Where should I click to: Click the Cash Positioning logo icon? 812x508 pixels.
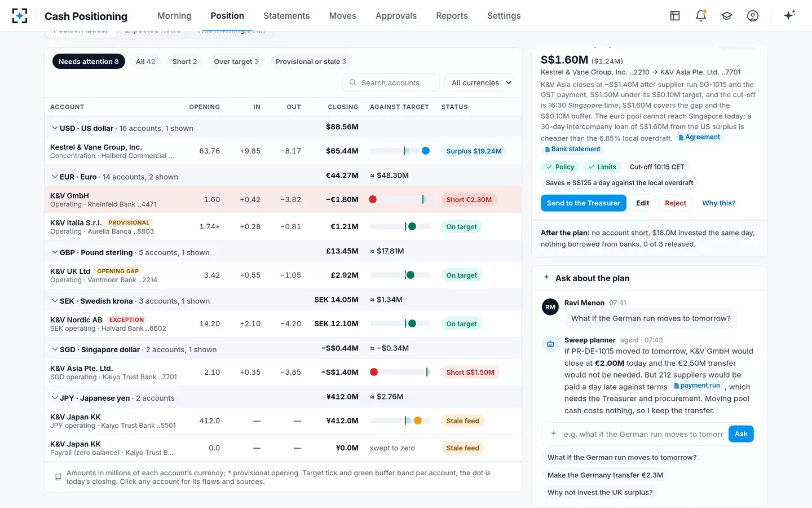pyautogui.click(x=20, y=16)
